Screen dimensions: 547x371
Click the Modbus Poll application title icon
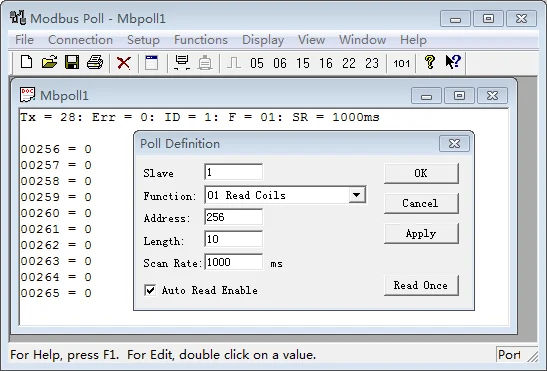point(18,17)
